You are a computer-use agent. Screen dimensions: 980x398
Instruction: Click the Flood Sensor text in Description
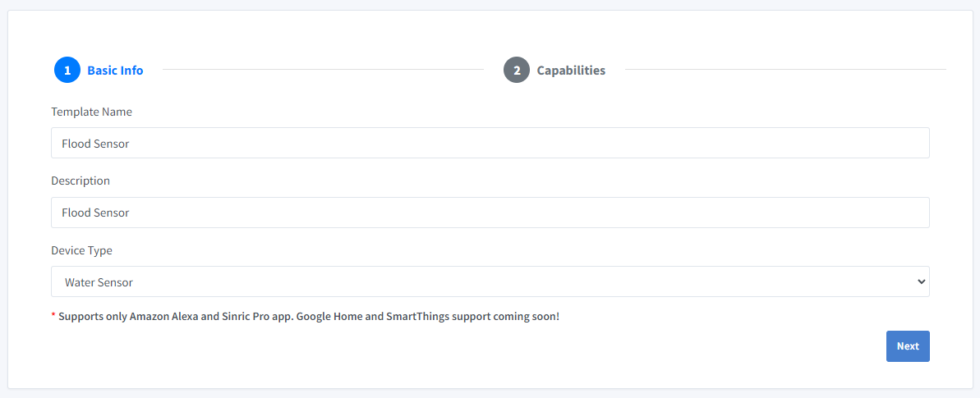[x=95, y=213]
